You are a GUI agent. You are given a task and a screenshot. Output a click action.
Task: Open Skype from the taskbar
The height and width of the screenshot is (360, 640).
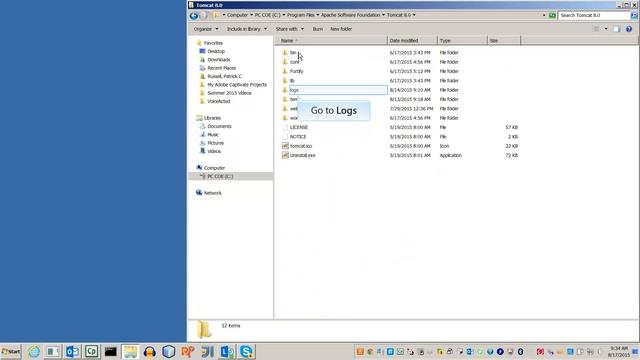[246, 351]
